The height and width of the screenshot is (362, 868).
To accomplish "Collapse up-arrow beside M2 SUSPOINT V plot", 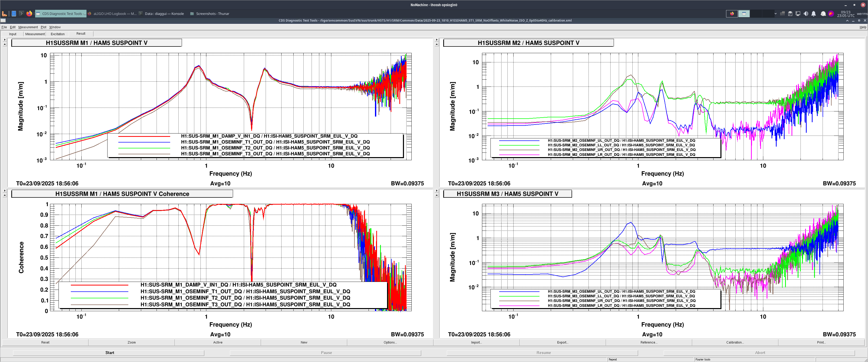I will point(437,44).
